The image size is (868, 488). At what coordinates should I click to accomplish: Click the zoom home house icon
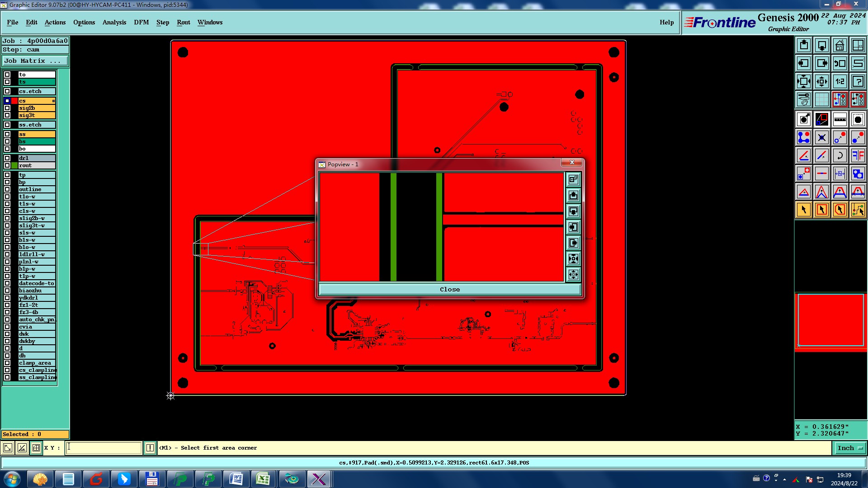click(840, 45)
